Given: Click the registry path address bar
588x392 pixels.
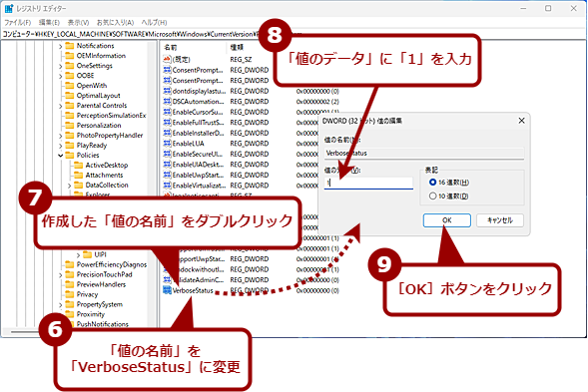Looking at the screenshot, I should point(294,34).
